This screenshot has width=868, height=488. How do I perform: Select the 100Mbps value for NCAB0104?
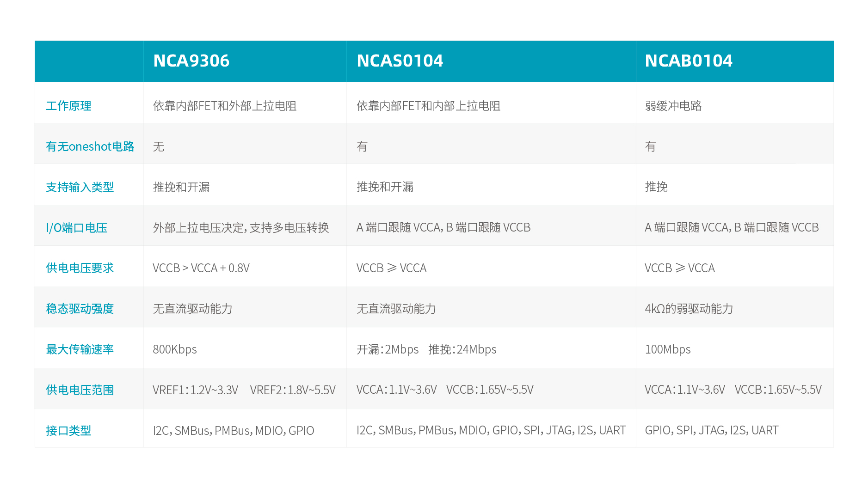pyautogui.click(x=667, y=349)
